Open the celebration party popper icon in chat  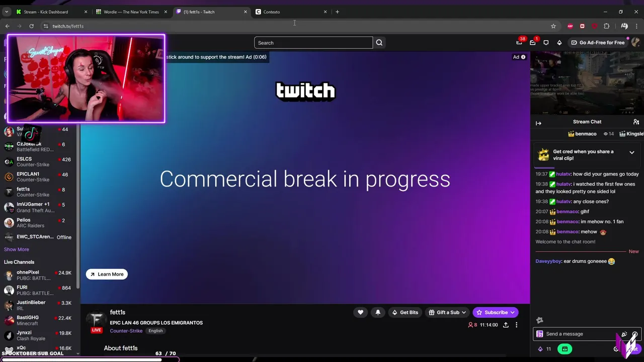(x=624, y=334)
